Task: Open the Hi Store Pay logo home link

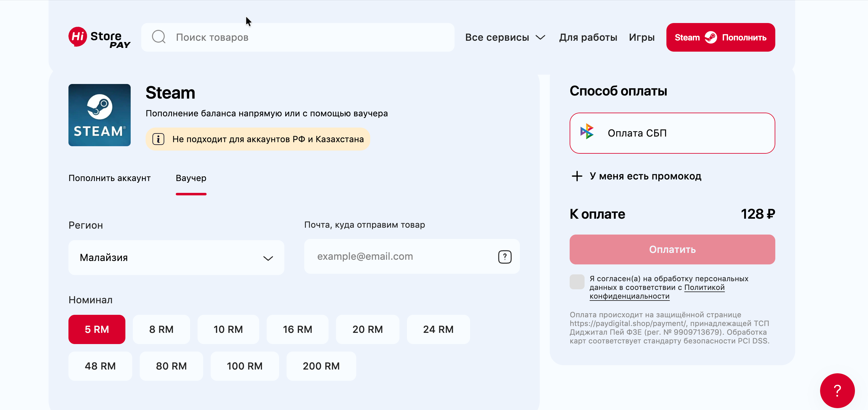Action: 100,37
